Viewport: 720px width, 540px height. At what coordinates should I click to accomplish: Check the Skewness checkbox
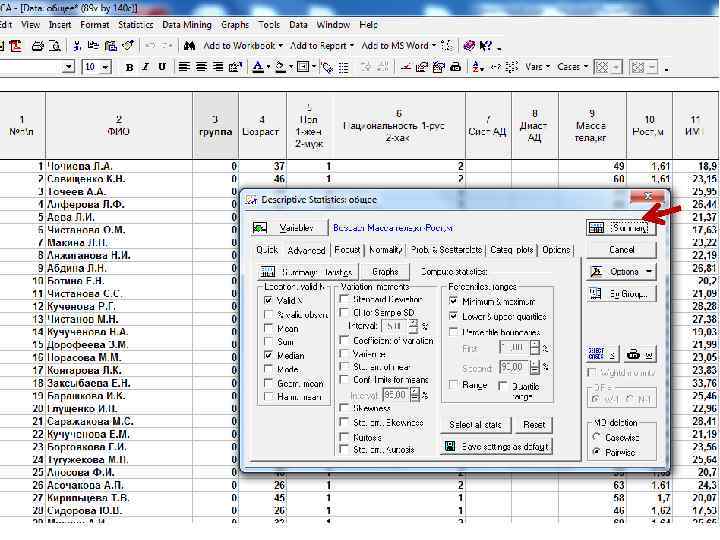(x=344, y=408)
